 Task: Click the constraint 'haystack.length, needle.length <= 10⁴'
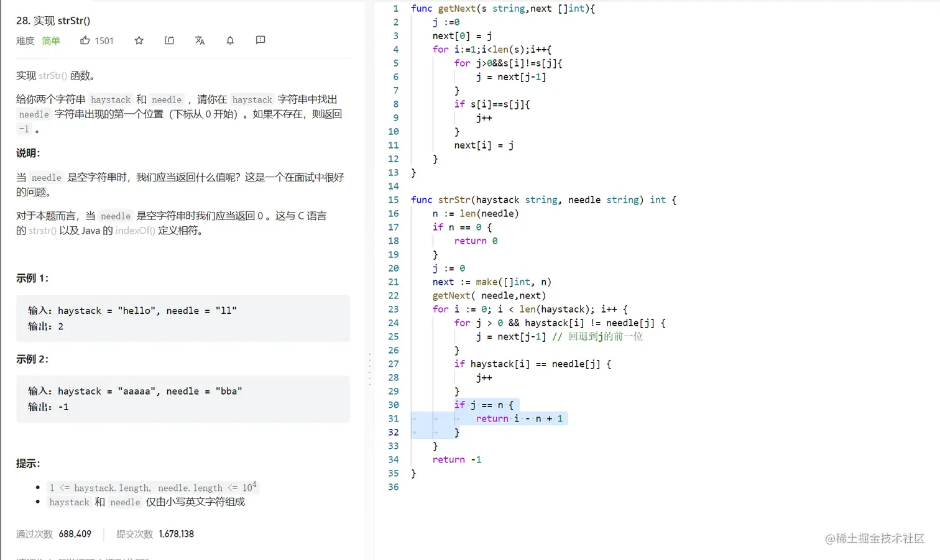pos(154,487)
